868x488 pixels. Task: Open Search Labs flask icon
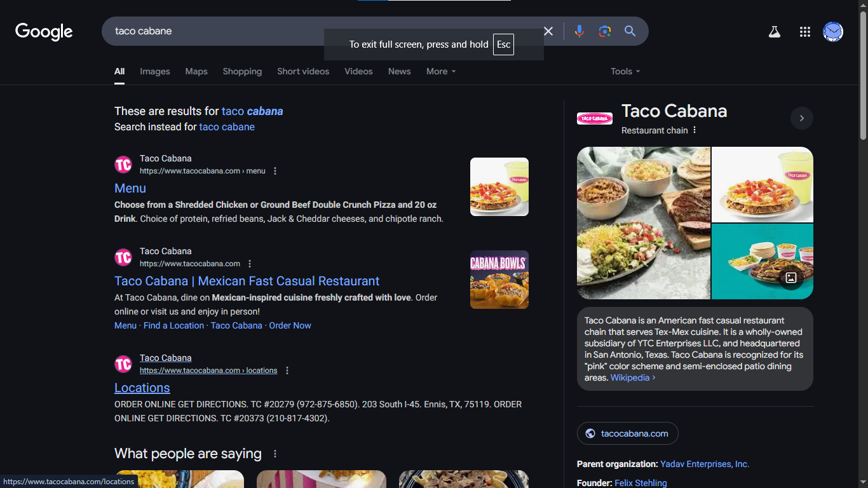774,32
